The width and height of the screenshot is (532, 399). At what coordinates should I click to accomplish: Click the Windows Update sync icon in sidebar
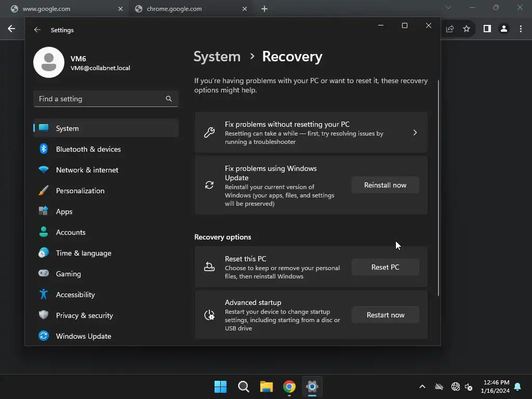coord(44,336)
